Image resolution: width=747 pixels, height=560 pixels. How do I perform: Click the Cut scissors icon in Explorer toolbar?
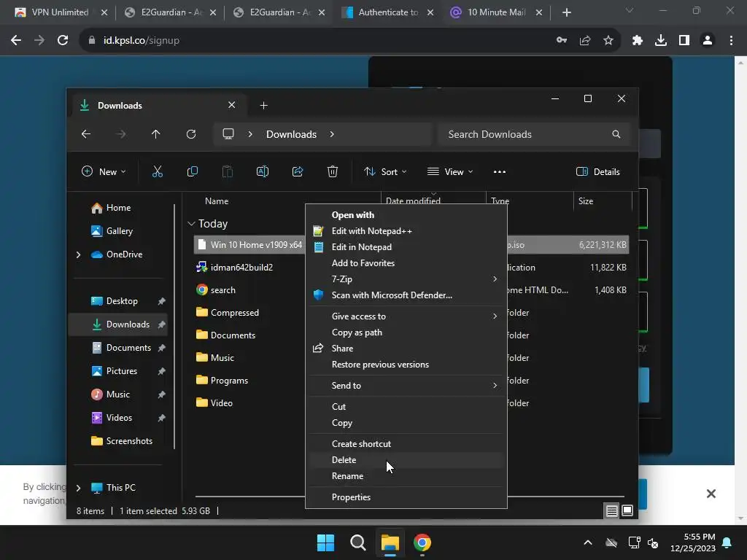click(x=158, y=171)
